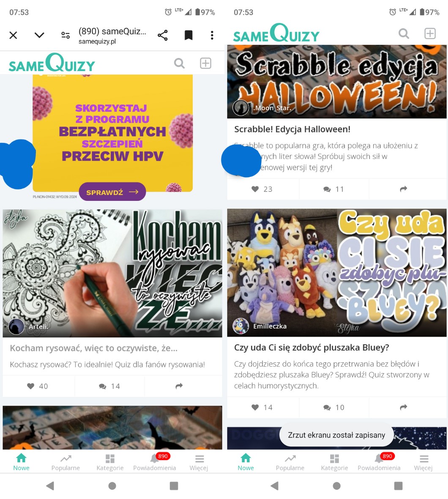This screenshot has height=499, width=448.
Task: Tap the add quiz plus icon in left header
Action: pyautogui.click(x=205, y=63)
